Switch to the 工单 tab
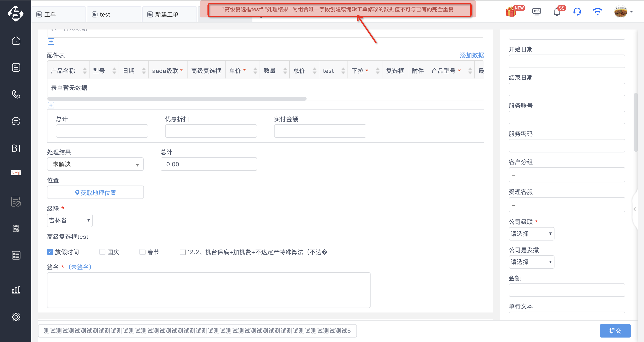Screen dimensions: 644x342 tap(58, 15)
